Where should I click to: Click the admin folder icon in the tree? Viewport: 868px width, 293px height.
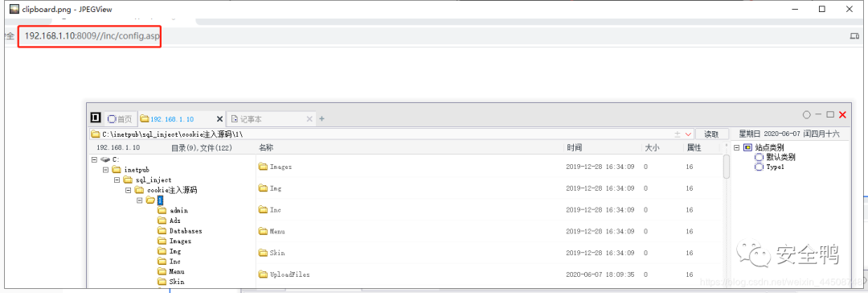pos(162,211)
